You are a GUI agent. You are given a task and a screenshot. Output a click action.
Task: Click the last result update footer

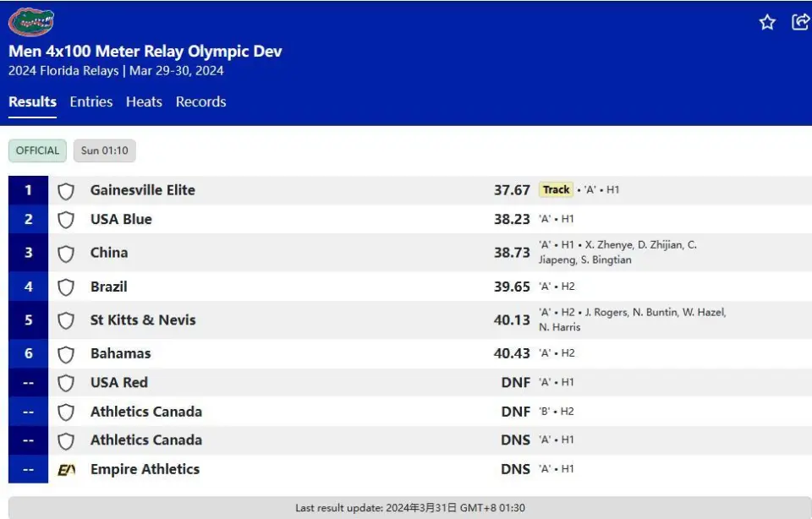(410, 508)
